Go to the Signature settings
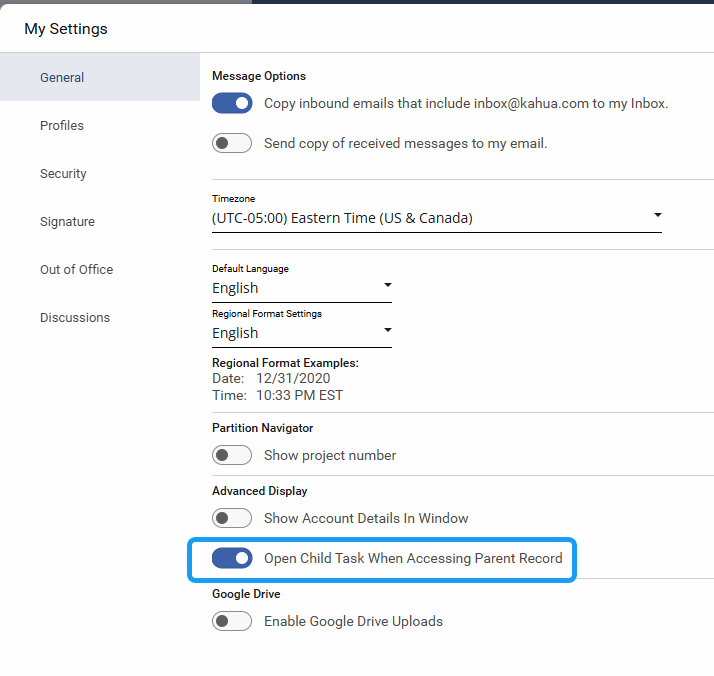The width and height of the screenshot is (714, 676). [67, 222]
